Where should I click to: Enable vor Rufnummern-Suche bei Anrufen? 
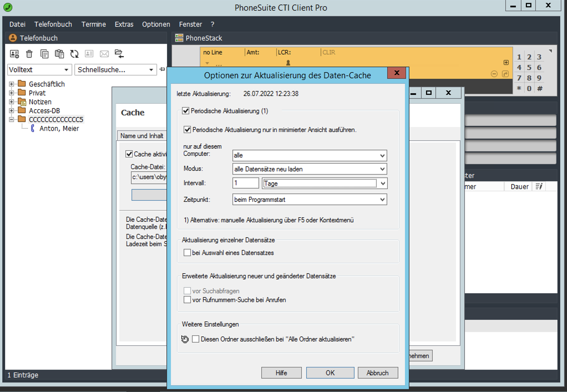(x=187, y=300)
